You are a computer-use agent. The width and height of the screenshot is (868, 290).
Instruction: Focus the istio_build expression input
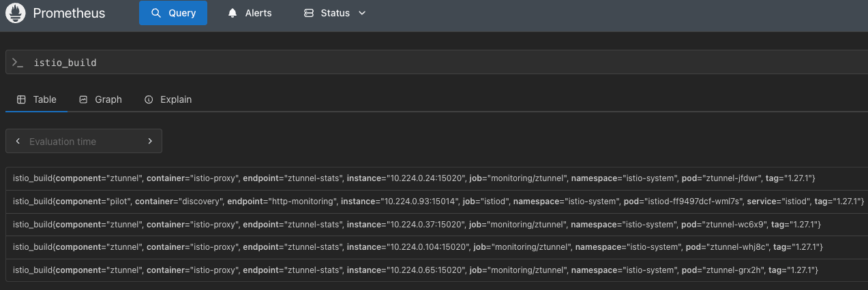pos(409,63)
